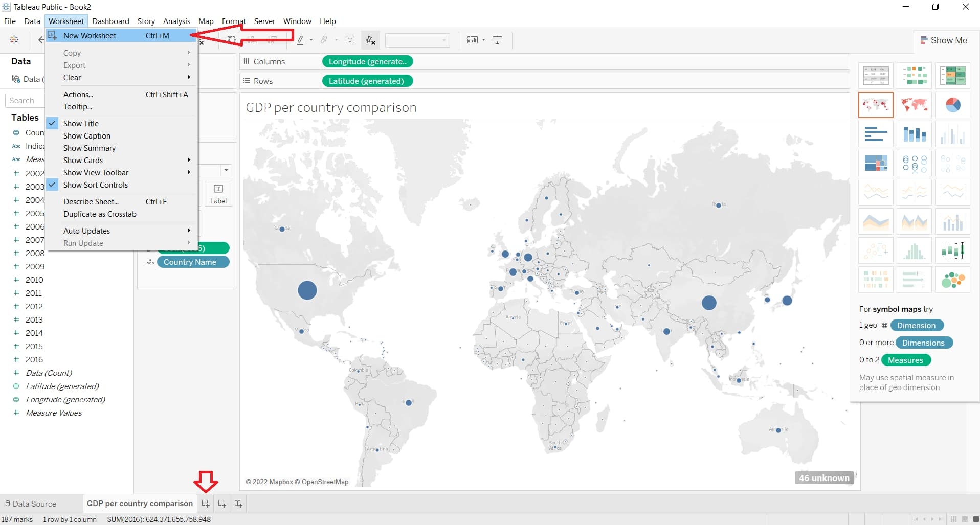
Task: Select the treemap chart in Show Me
Action: pos(876,163)
